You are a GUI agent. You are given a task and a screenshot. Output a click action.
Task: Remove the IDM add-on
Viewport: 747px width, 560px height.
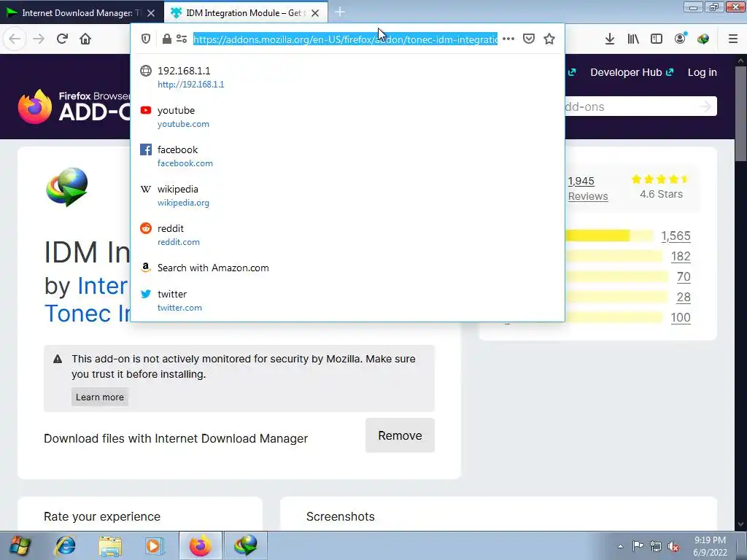click(x=400, y=436)
